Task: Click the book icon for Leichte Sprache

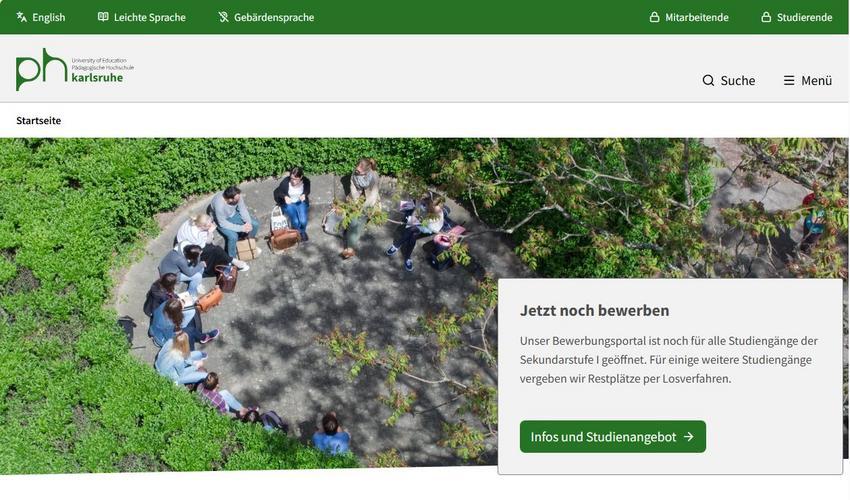Action: pyautogui.click(x=103, y=17)
